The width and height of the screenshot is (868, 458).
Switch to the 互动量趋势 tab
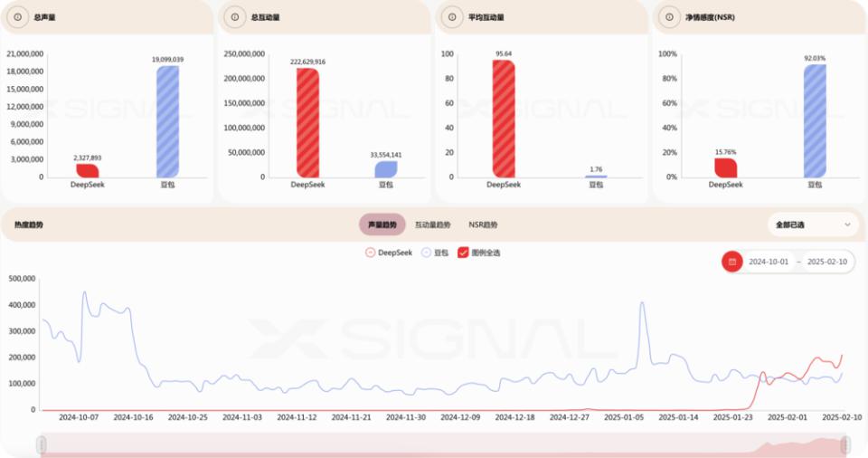pyautogui.click(x=433, y=224)
